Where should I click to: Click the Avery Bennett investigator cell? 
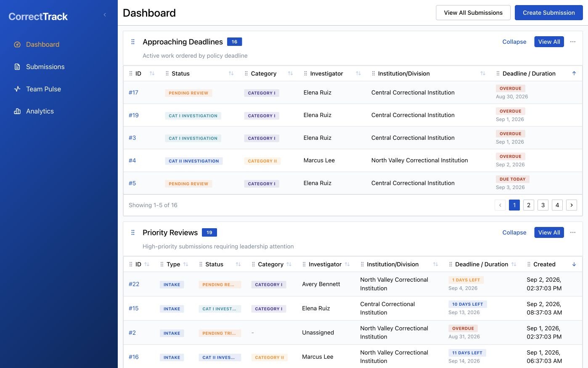pos(321,284)
